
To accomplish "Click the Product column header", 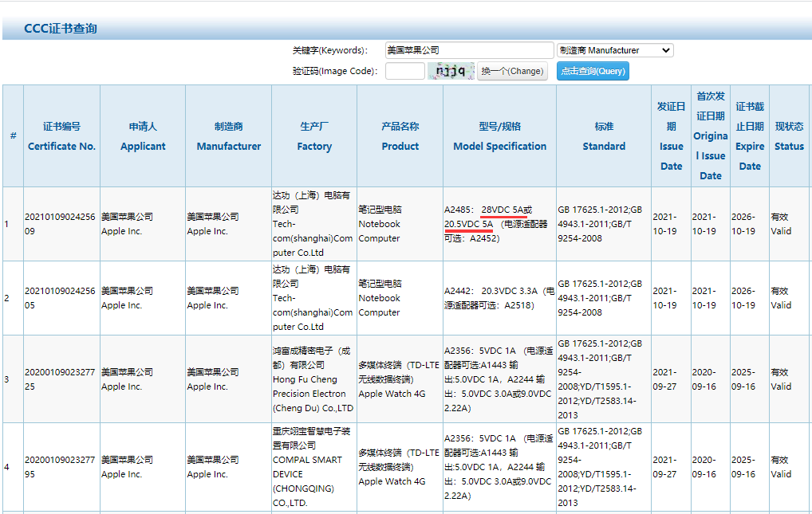I will [400, 136].
